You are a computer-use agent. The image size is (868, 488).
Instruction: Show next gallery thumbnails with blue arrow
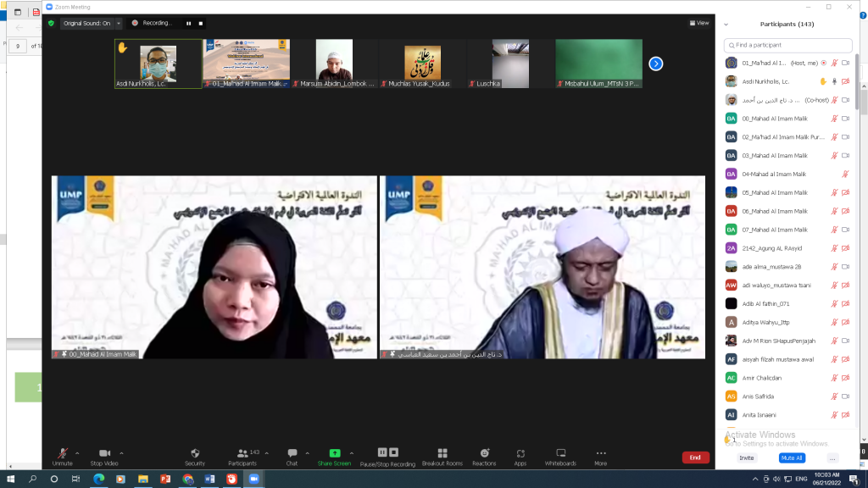tap(656, 64)
